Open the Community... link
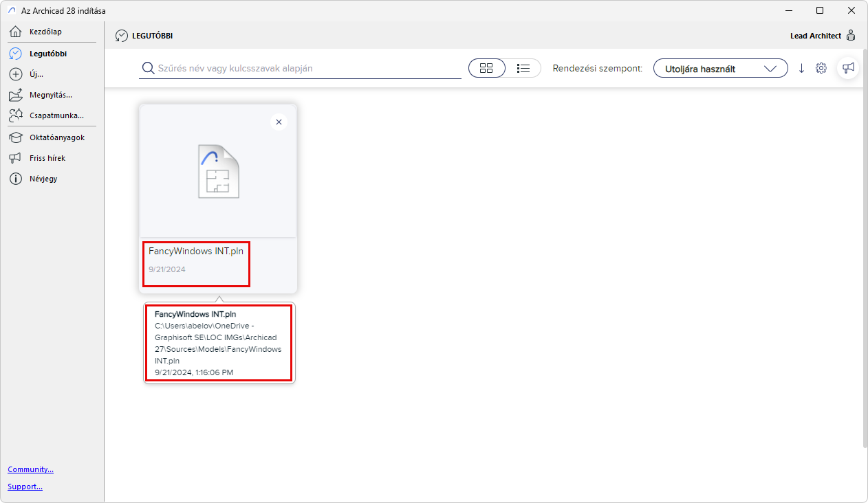This screenshot has width=868, height=503. point(31,469)
